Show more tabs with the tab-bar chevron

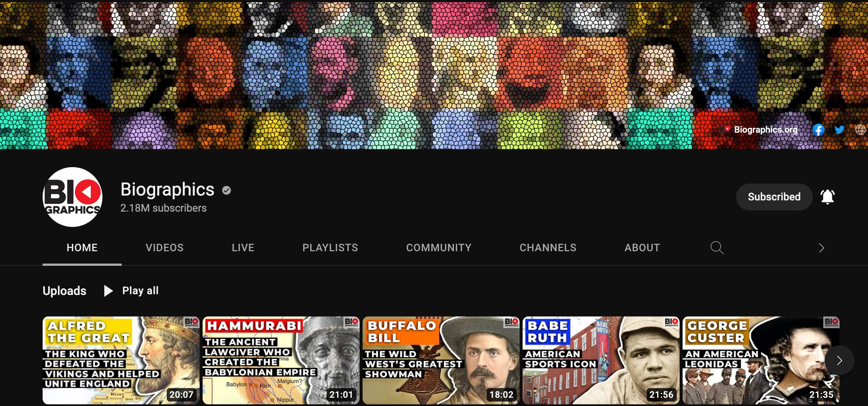[x=821, y=248]
